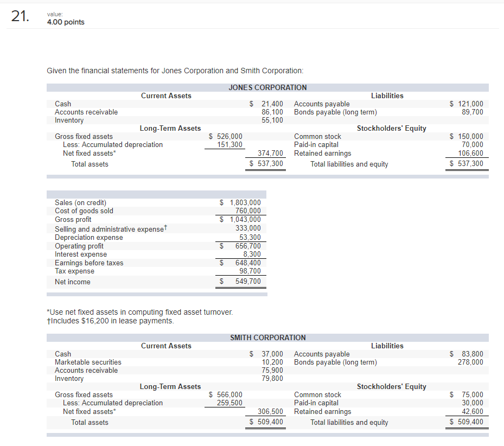Click Jones total assets $537,300
The image size is (504, 446).
tap(266, 164)
